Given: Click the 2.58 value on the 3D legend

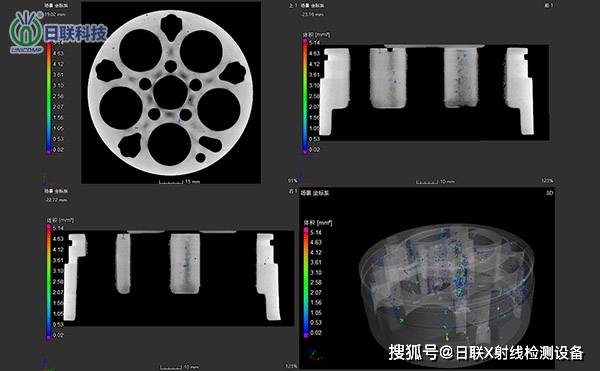Looking at the screenshot, I should [x=316, y=282].
